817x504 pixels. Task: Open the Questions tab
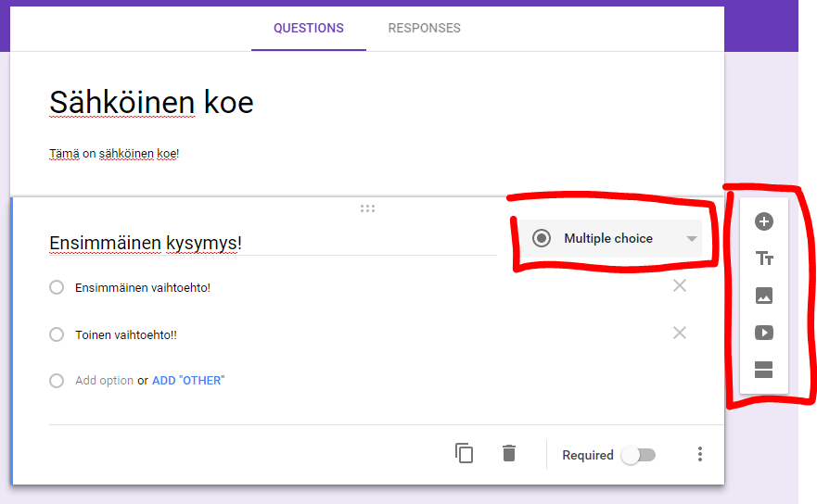(308, 28)
